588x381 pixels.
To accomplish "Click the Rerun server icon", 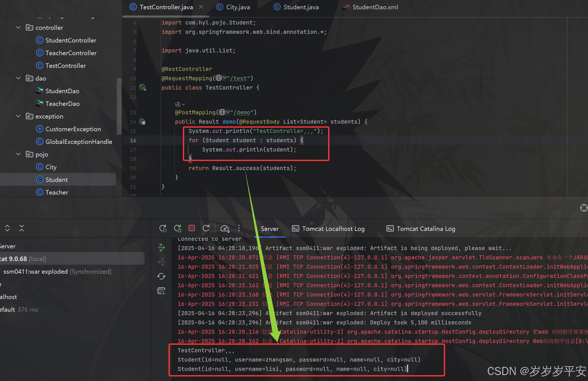I will click(163, 228).
